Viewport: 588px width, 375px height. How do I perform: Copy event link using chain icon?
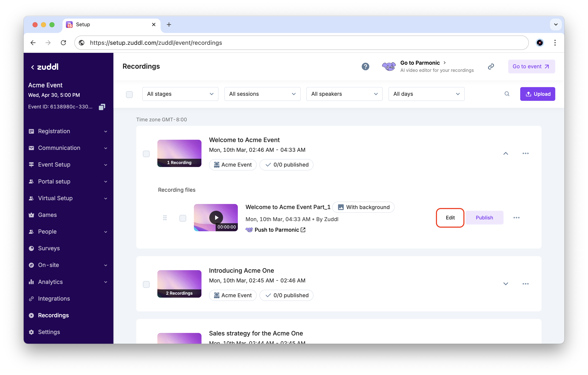coord(491,67)
